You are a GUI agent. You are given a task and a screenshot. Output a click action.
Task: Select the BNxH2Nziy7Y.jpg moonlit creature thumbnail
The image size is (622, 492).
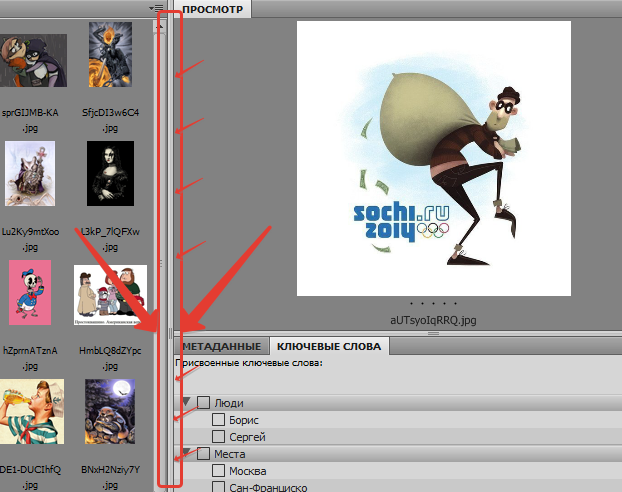[x=110, y=412]
